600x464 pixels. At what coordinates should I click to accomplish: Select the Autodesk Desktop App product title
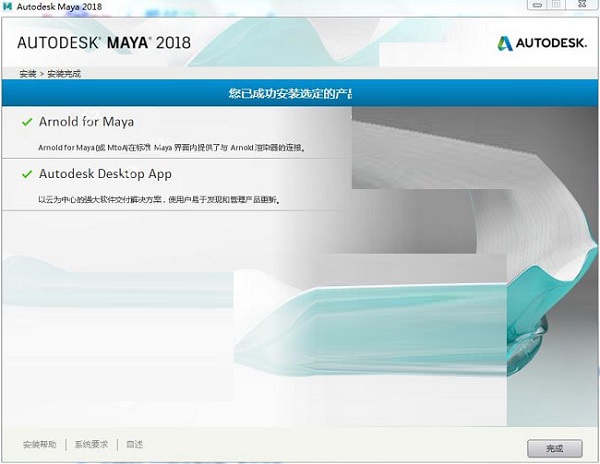105,174
